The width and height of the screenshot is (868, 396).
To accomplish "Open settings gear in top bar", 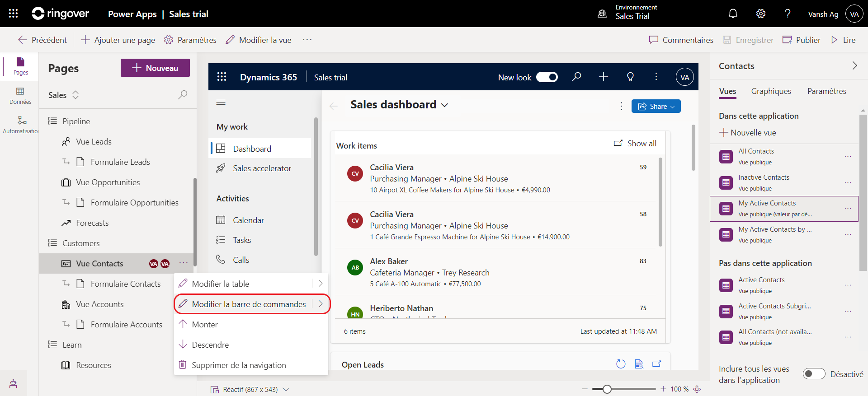I will click(761, 14).
